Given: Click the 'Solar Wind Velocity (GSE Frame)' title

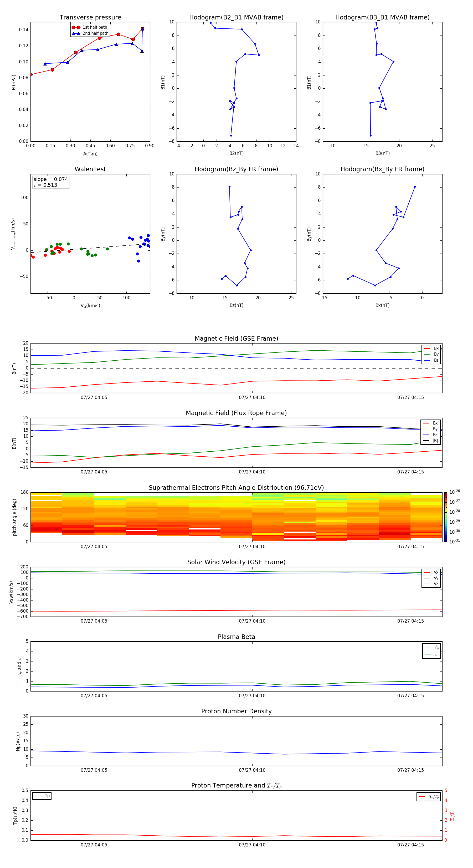Looking at the screenshot, I should click(236, 562).
